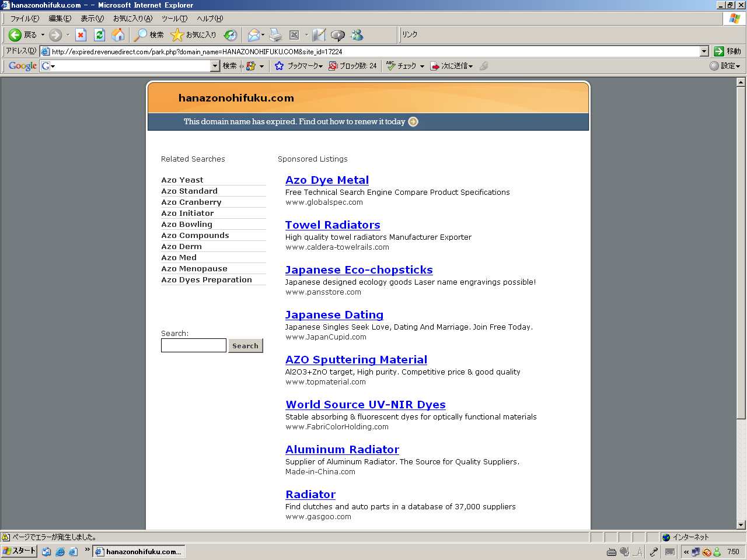Image resolution: width=747 pixels, height=560 pixels.
Task: Refresh the page with green arrows icon
Action: pos(99,35)
